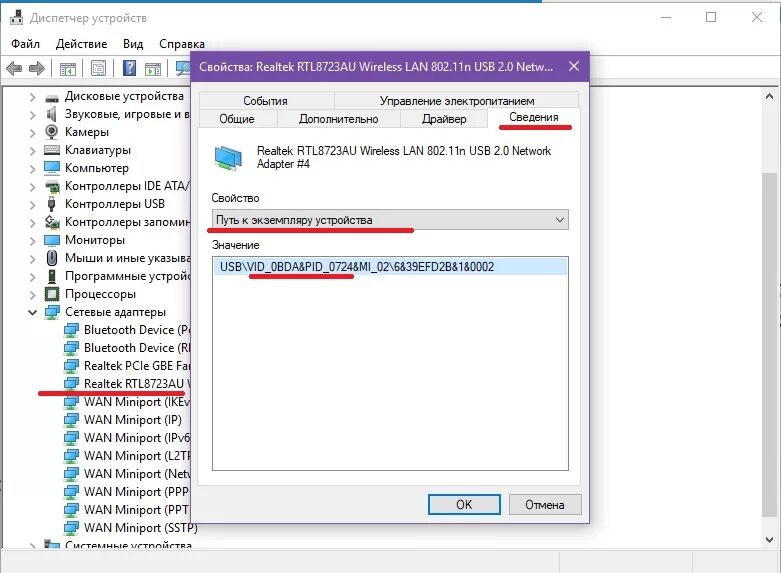Click Device Manager app icon in title bar
Image resolution: width=781 pixels, height=573 pixels.
16,17
